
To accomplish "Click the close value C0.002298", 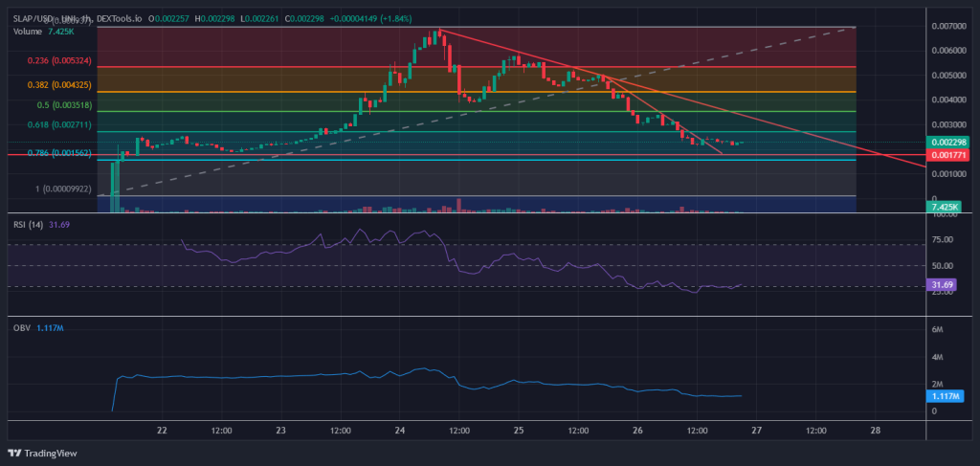I will click(304, 19).
